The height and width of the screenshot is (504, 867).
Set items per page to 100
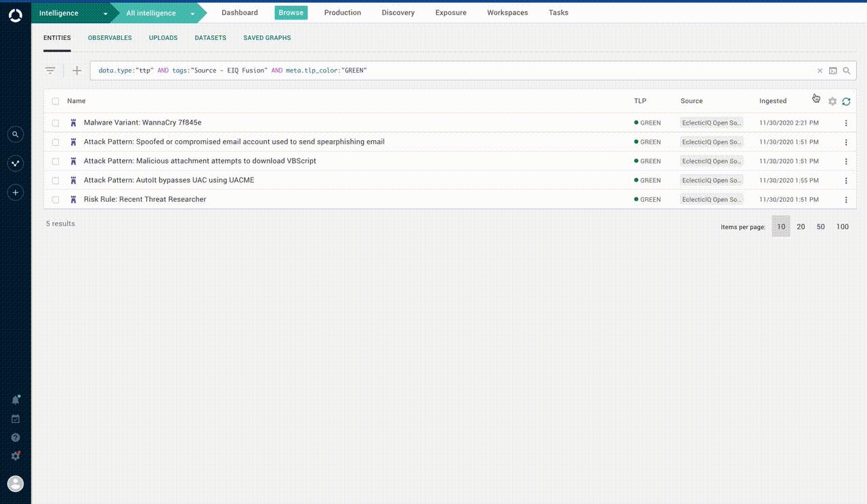point(843,227)
